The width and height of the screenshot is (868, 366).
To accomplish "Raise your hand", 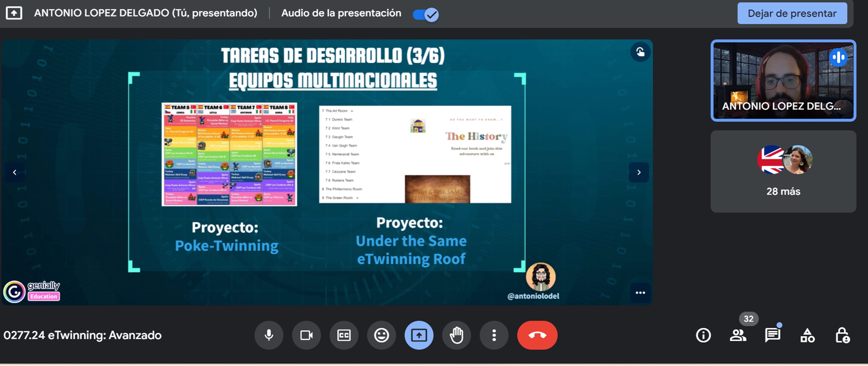I will tap(457, 335).
